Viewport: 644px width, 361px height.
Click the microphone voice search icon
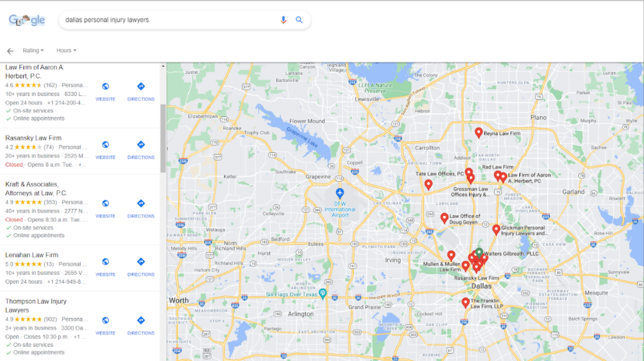[x=283, y=20]
